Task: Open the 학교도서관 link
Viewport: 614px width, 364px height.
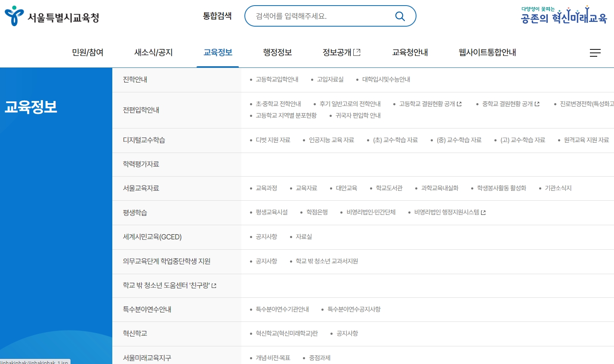Action: (389, 188)
